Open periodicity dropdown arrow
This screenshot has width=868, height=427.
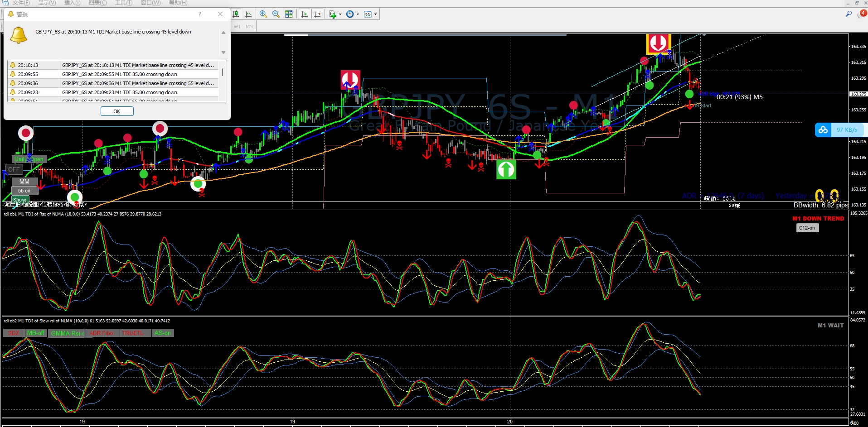click(x=358, y=14)
